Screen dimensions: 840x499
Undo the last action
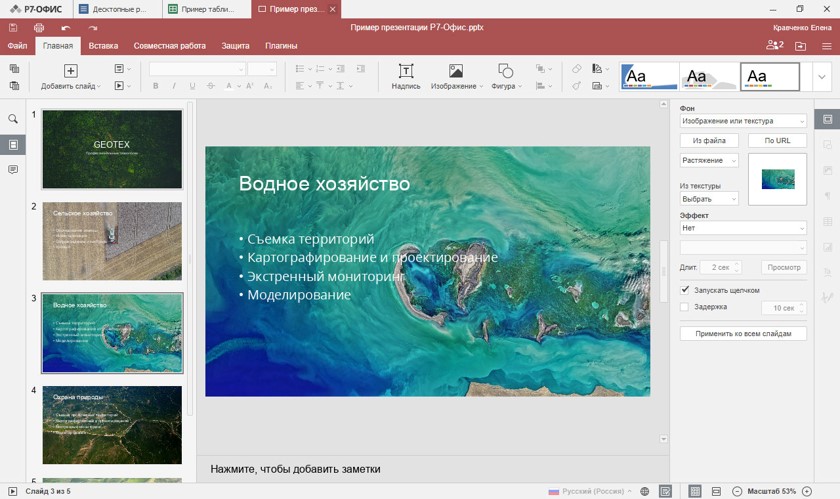tap(66, 27)
